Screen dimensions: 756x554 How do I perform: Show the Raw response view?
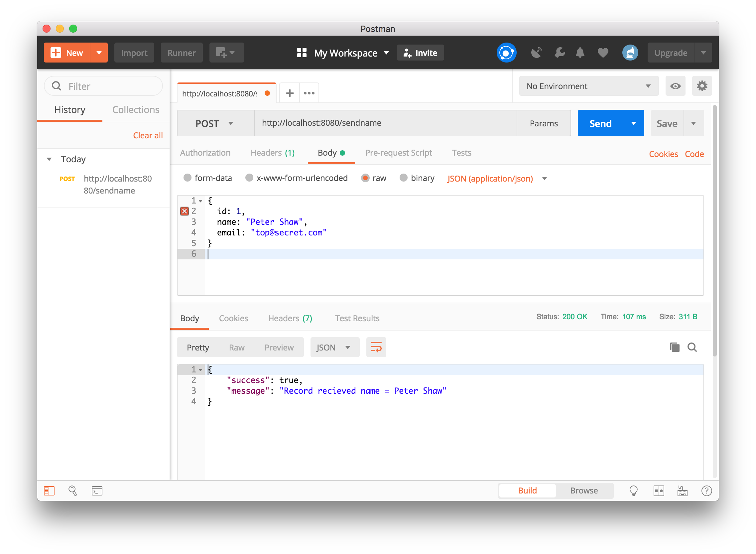click(x=237, y=347)
